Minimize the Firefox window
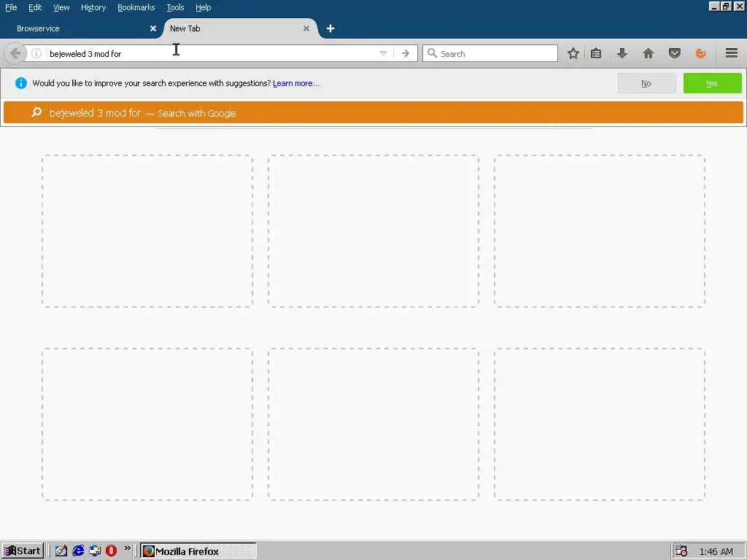The image size is (747, 560). (713, 6)
